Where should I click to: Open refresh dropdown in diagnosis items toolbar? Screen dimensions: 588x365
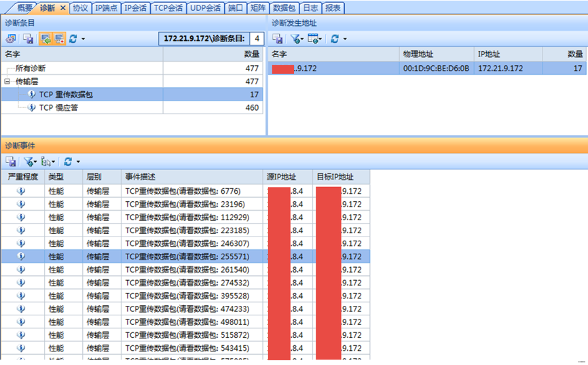[84, 39]
